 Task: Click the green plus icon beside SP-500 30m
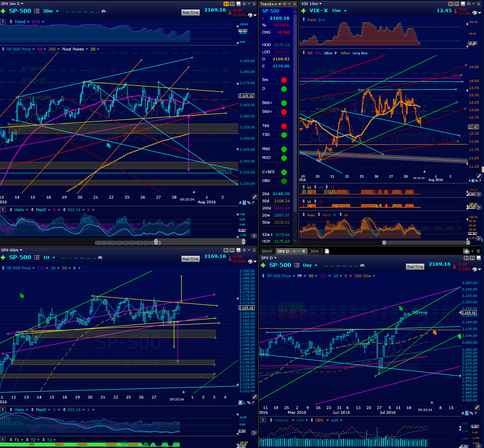3,11
